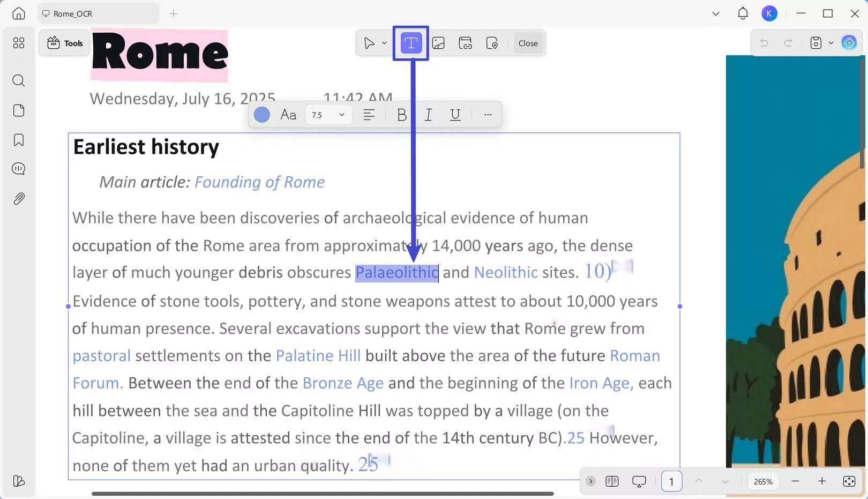The image size is (868, 499).
Task: Toggle underline formatting
Action: (x=455, y=115)
